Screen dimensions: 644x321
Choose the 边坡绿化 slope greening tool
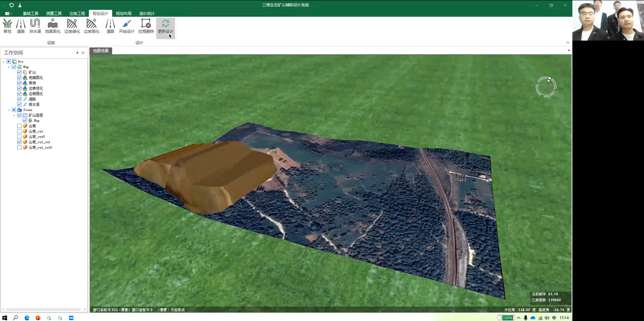pyautogui.click(x=72, y=26)
